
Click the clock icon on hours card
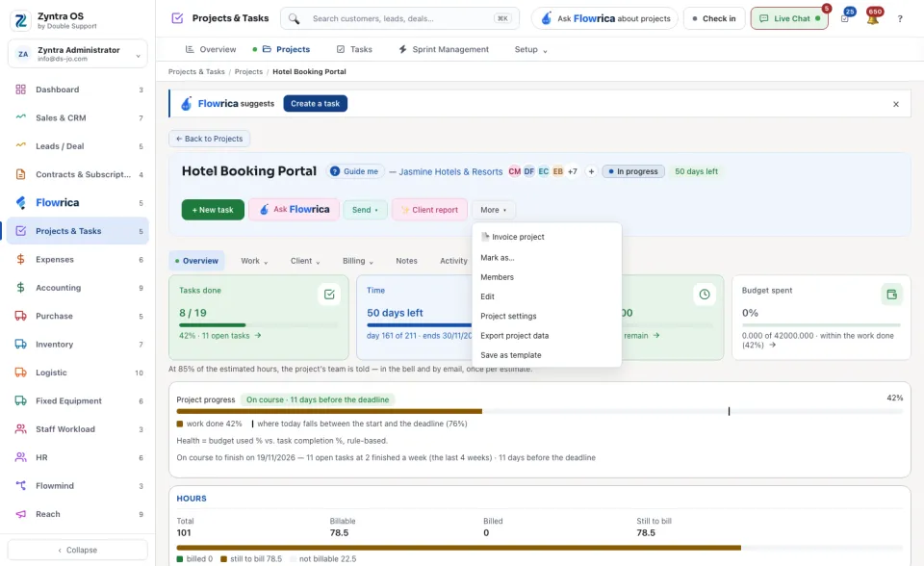(x=705, y=295)
